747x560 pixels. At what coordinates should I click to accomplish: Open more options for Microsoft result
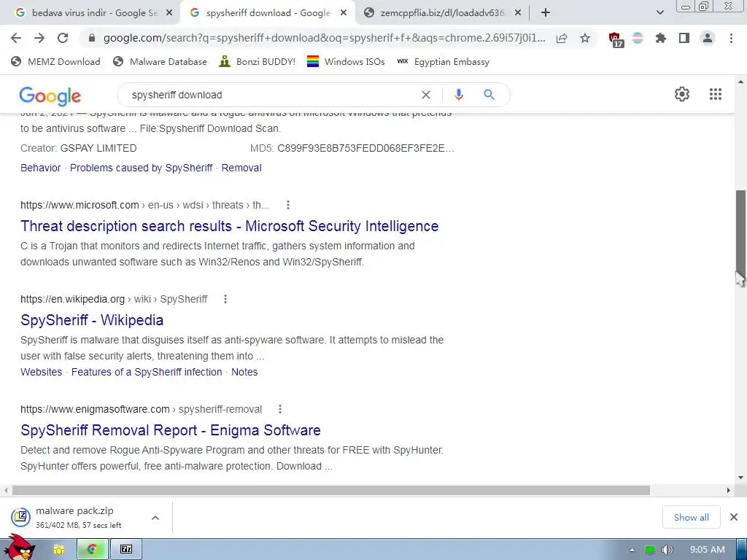pos(287,205)
